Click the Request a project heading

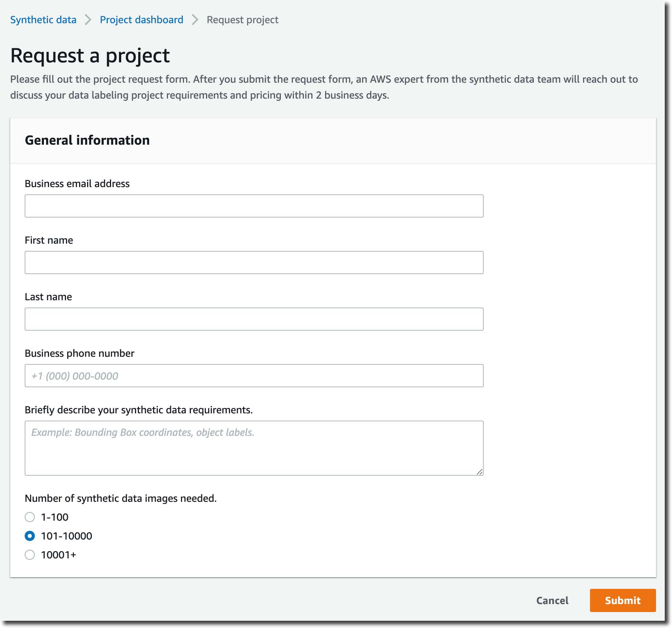[90, 55]
